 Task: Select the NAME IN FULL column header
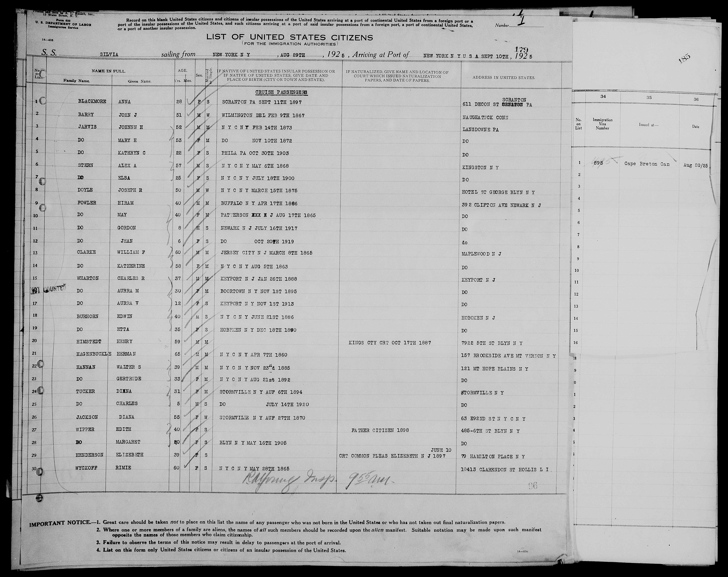point(108,71)
